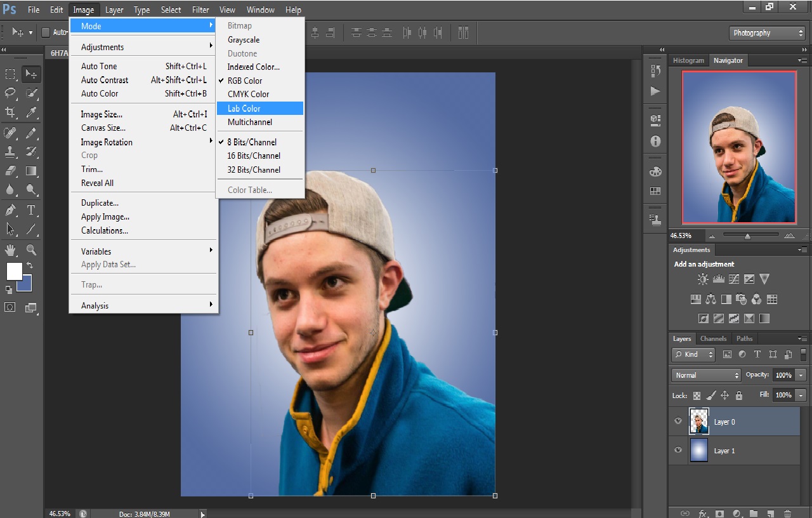Toggle lock image pixels brush icon
Viewport: 812px width, 518px height.
[x=710, y=395]
